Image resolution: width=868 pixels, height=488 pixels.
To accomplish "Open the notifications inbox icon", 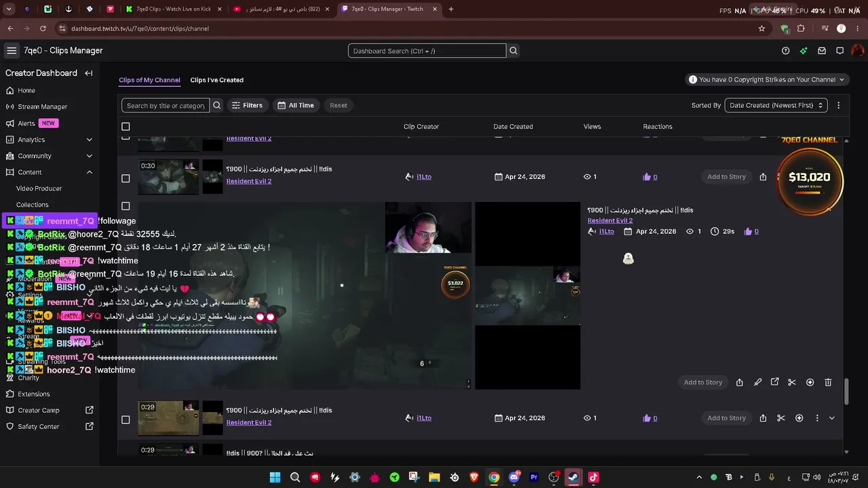I will [x=822, y=51].
